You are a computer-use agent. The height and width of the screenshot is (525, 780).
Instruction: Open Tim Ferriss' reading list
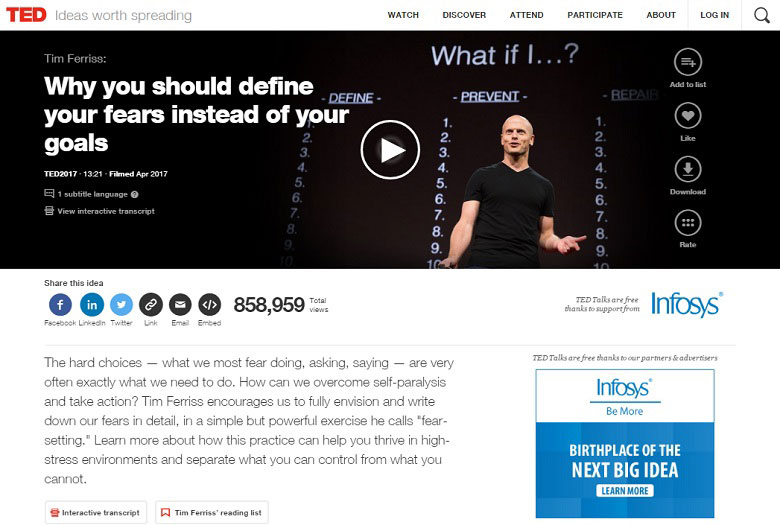212,513
